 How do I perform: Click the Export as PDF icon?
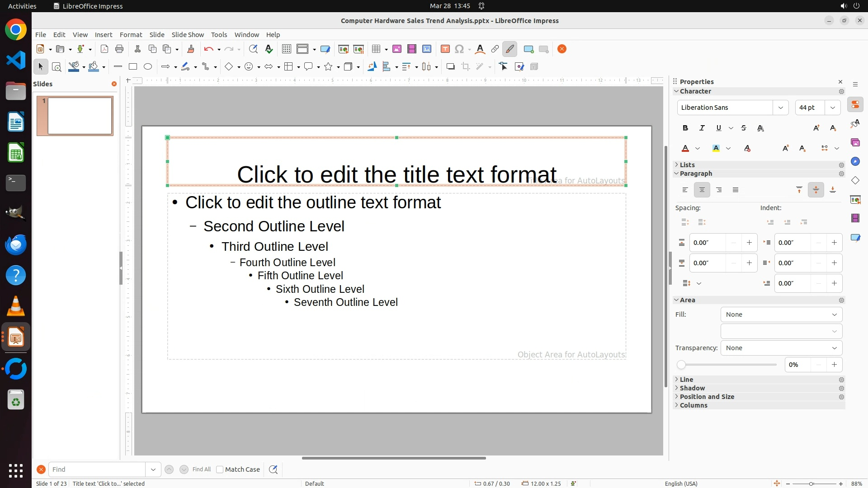tap(104, 49)
